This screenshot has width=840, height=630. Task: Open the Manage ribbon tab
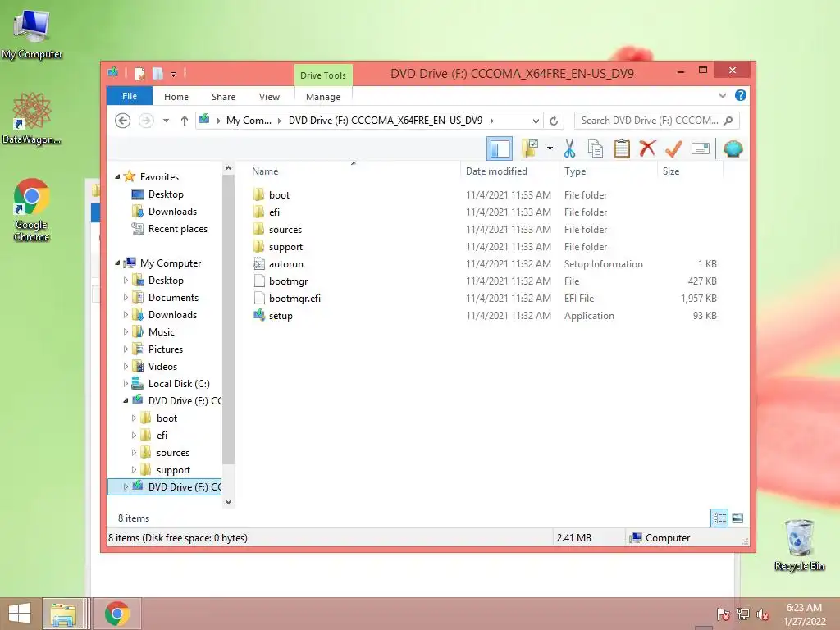click(323, 97)
